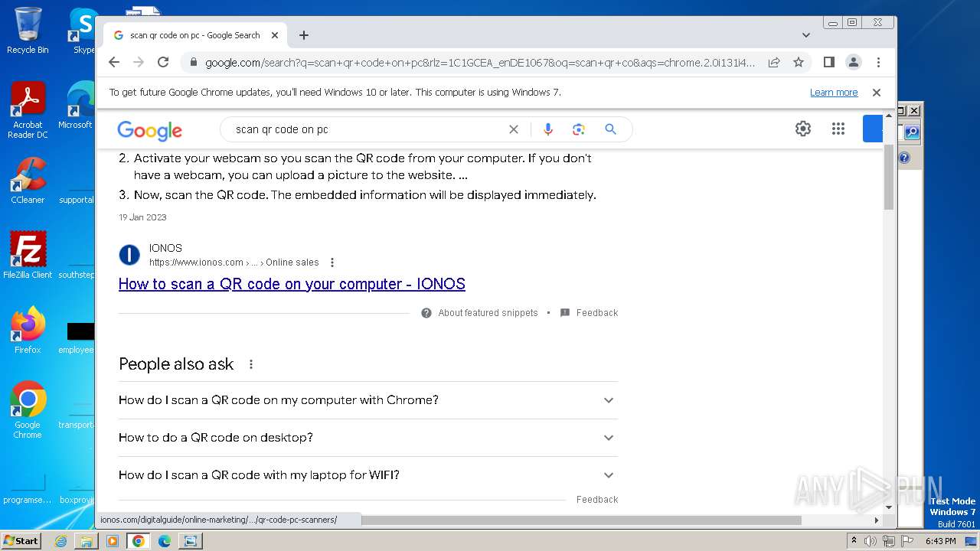980x551 pixels.
Task: Launch Internet Explorer from the taskbar
Action: (60, 541)
